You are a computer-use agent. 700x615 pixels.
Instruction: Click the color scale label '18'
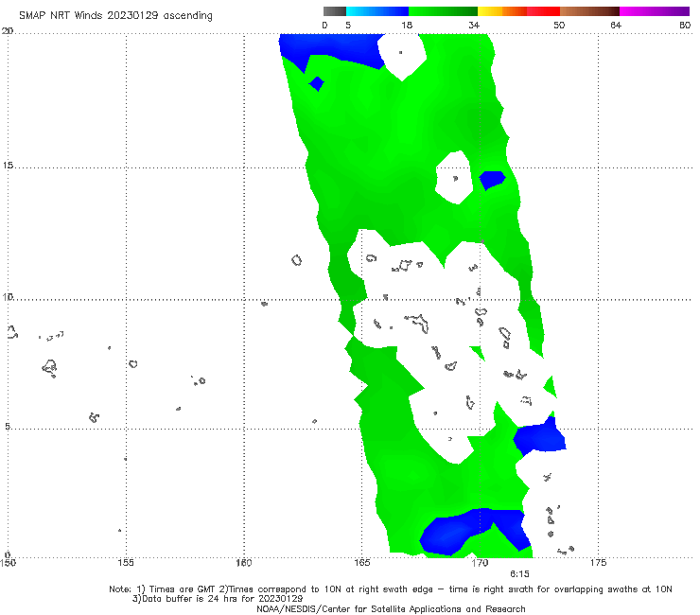[x=407, y=25]
